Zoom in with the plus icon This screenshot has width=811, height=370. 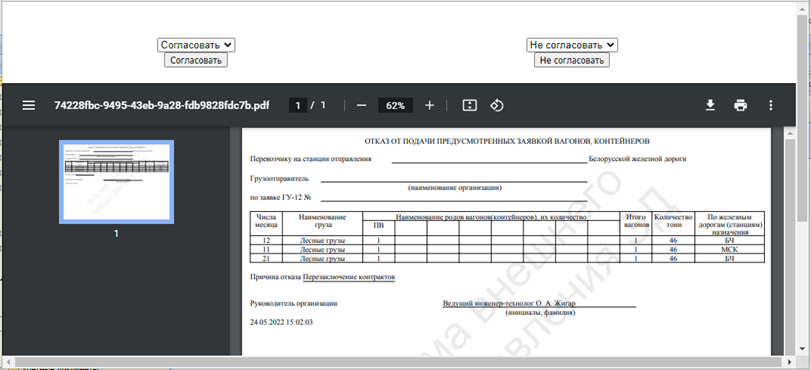tap(429, 106)
